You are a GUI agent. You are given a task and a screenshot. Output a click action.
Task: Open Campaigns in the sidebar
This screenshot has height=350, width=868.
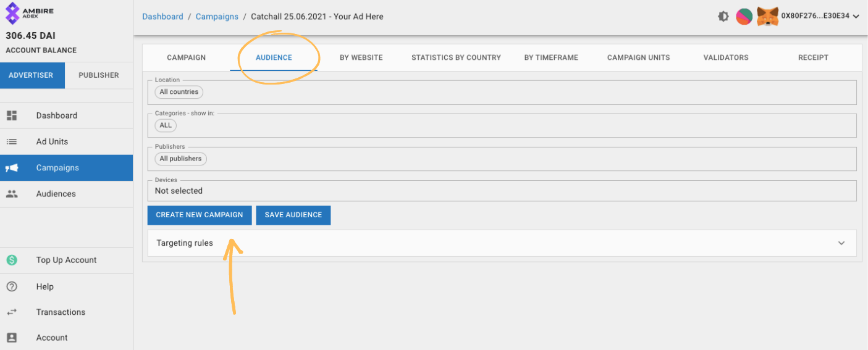tap(66, 168)
